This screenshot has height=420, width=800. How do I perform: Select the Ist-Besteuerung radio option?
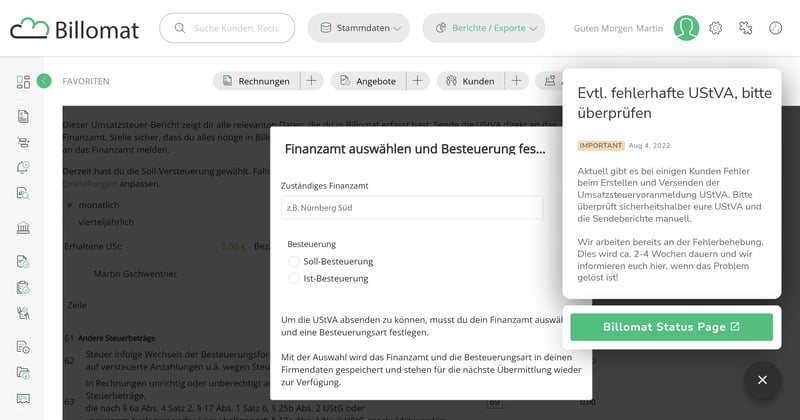pos(294,278)
